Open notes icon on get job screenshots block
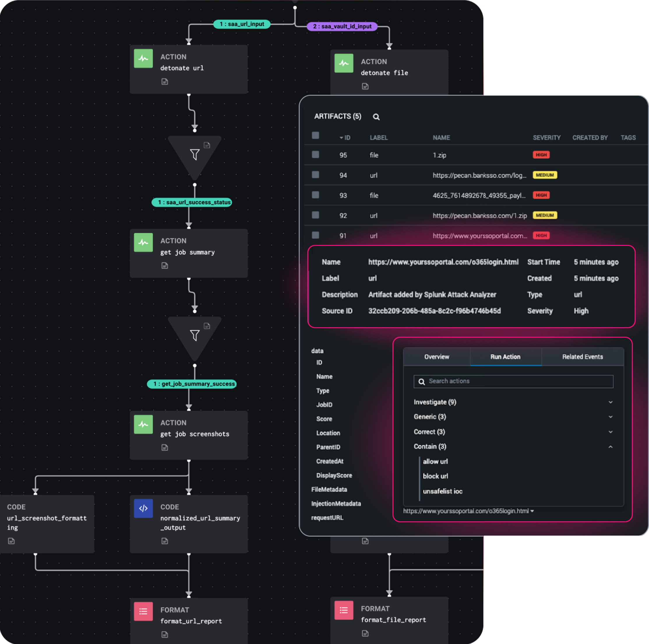Viewport: 649px width, 644px height. (x=165, y=447)
